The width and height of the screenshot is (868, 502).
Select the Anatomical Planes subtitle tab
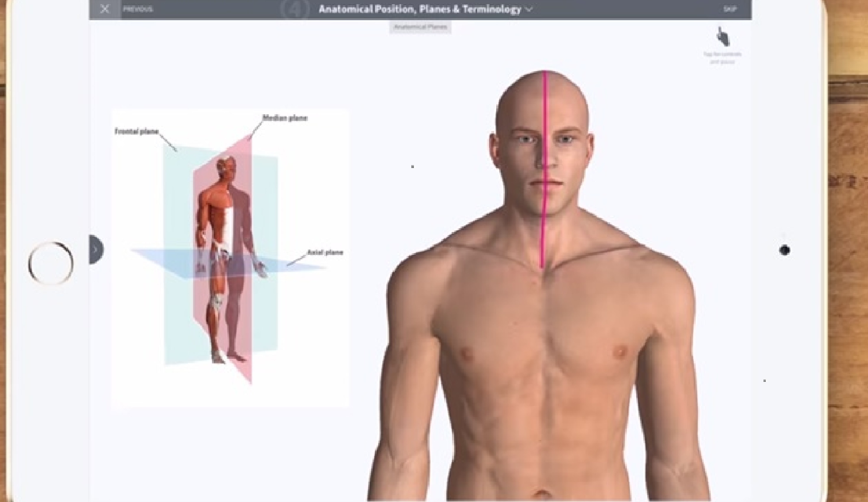coord(420,27)
